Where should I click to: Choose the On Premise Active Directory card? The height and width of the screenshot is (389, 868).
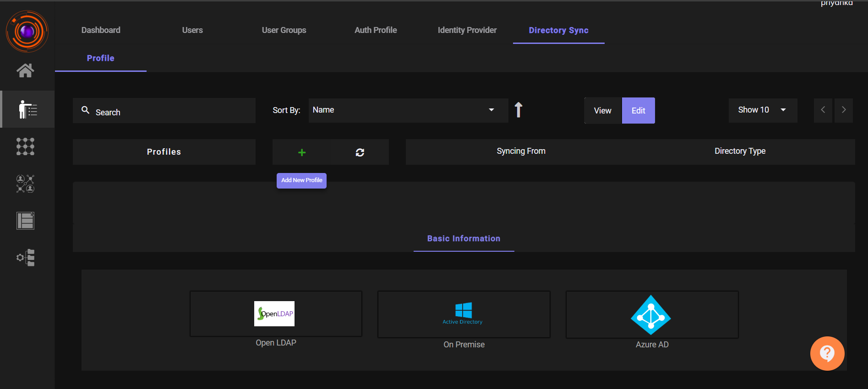pyautogui.click(x=464, y=314)
